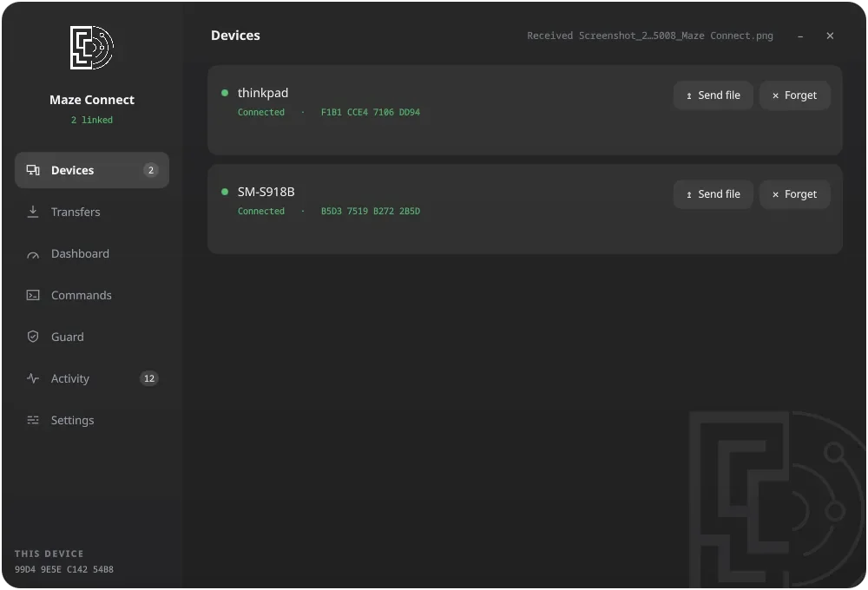This screenshot has width=868, height=590.
Task: Click the Received Screenshot notification text
Action: pyautogui.click(x=650, y=36)
